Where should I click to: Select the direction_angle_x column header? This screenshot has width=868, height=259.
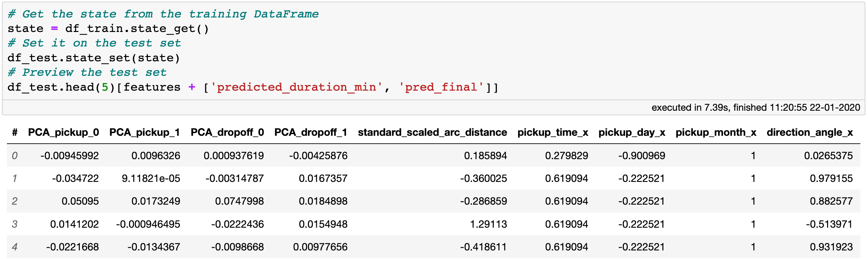809,132
